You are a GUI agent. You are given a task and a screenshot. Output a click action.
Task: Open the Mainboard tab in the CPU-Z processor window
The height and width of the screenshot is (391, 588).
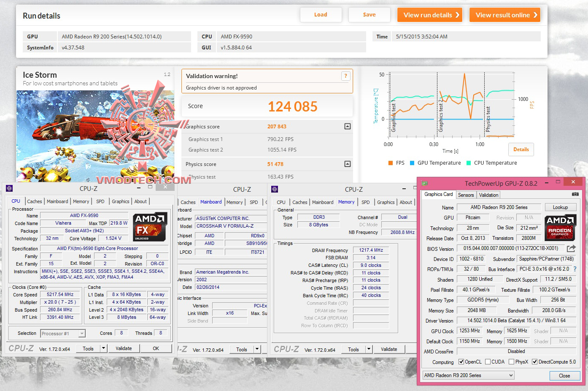pos(57,201)
